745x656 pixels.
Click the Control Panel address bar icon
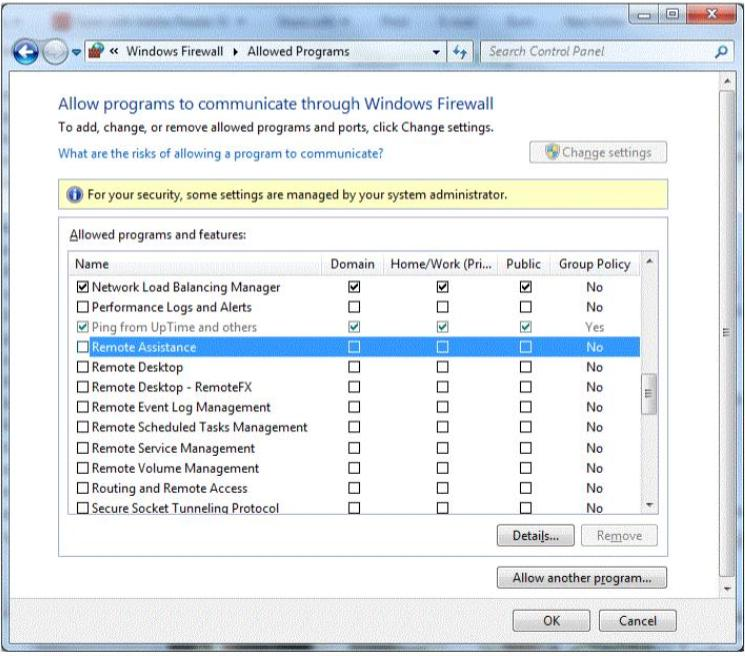(98, 51)
